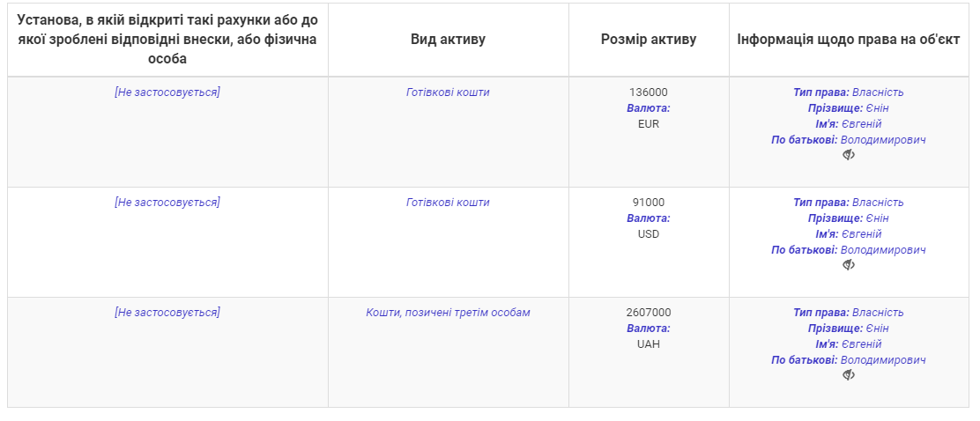Click the 136000 asset amount
The height and width of the screenshot is (421, 980).
pos(649,92)
